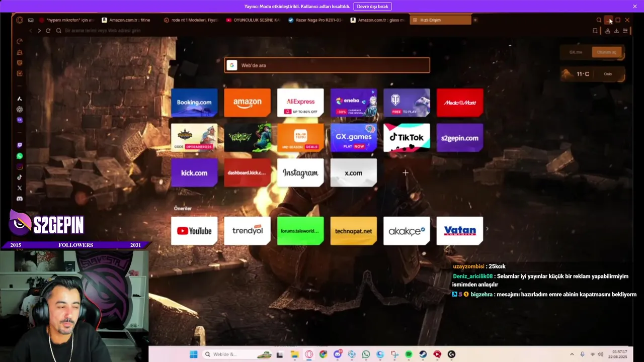
Task: Click the GX.me button
Action: [x=576, y=52]
